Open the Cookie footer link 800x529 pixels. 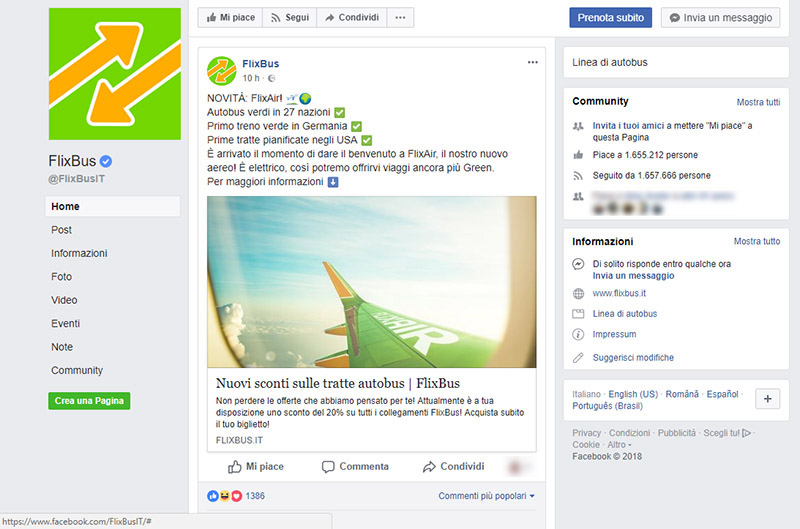click(586, 445)
